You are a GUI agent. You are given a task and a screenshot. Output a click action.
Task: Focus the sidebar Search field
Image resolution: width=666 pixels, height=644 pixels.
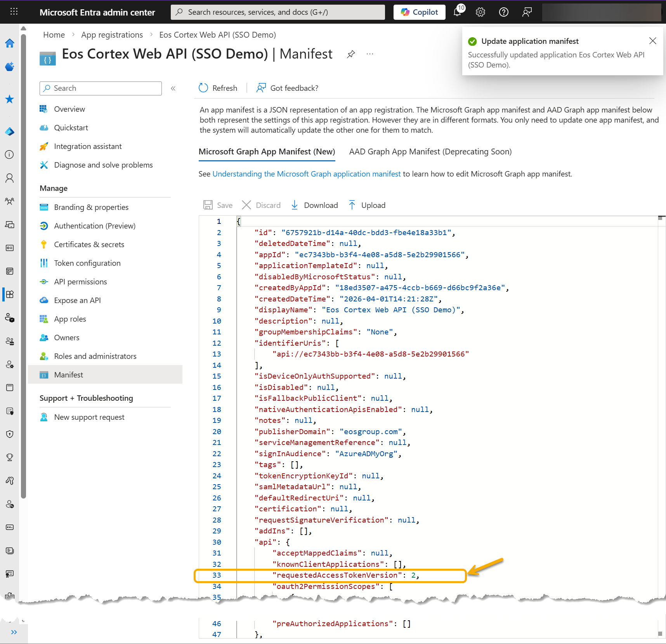101,88
